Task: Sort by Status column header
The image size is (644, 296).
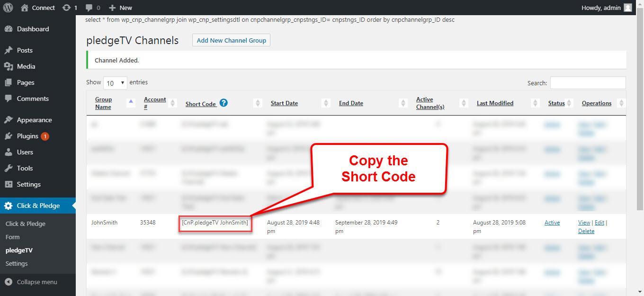Action: pyautogui.click(x=556, y=103)
